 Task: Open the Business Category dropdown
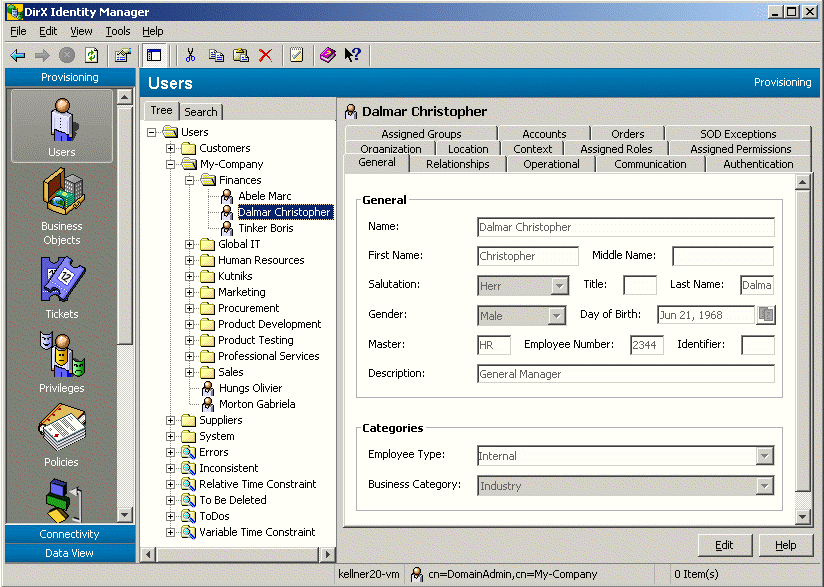click(x=765, y=485)
